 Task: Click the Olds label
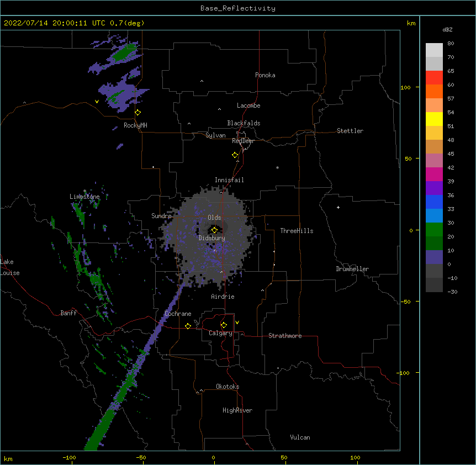(x=214, y=218)
